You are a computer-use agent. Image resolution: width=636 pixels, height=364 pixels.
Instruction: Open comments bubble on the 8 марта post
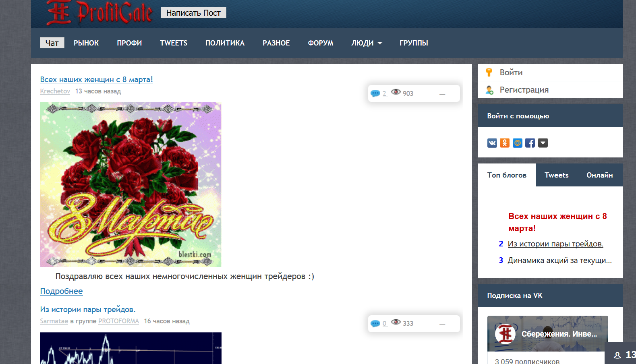375,93
